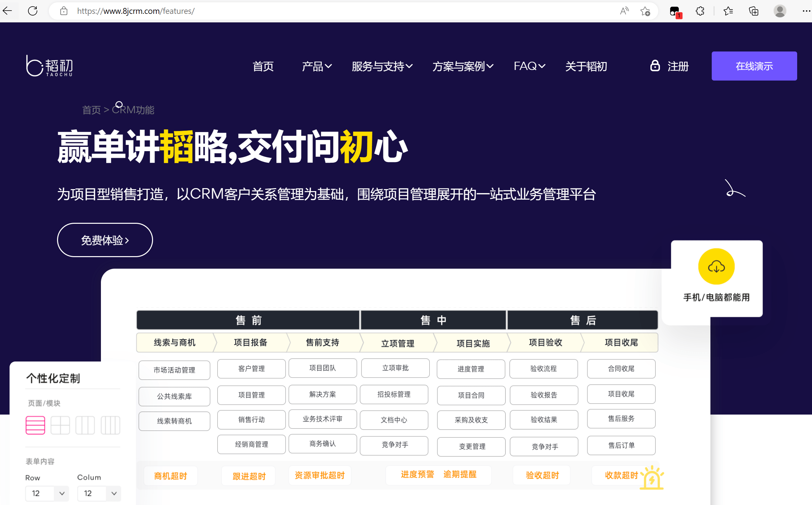Click the 免费体验 button
The width and height of the screenshot is (812, 505).
(105, 240)
